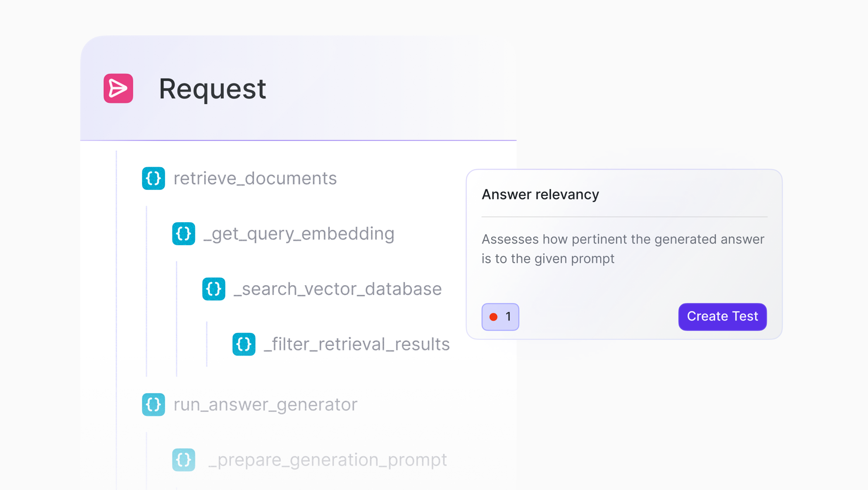Viewport: 868px width, 490px height.
Task: Click the red dot failure indicator
Action: tap(493, 317)
